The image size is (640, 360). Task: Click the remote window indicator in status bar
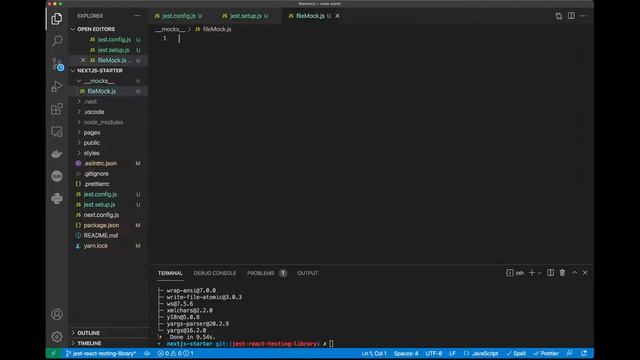pos(53,353)
